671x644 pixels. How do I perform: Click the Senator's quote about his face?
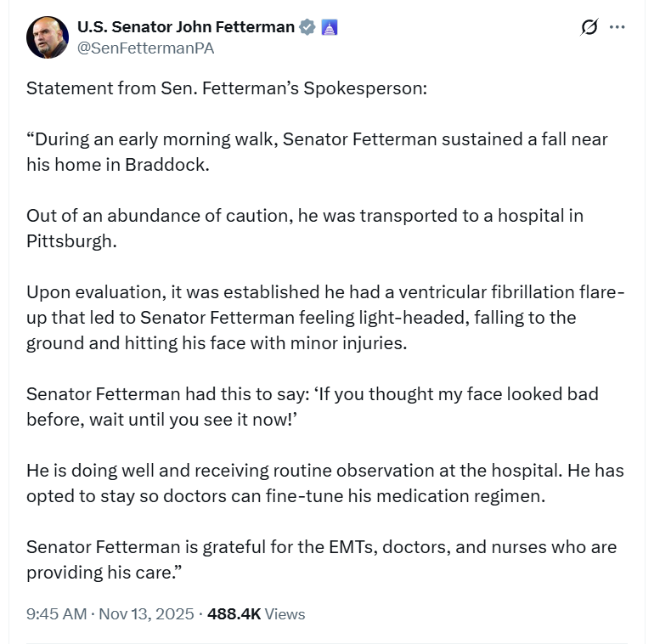312,406
